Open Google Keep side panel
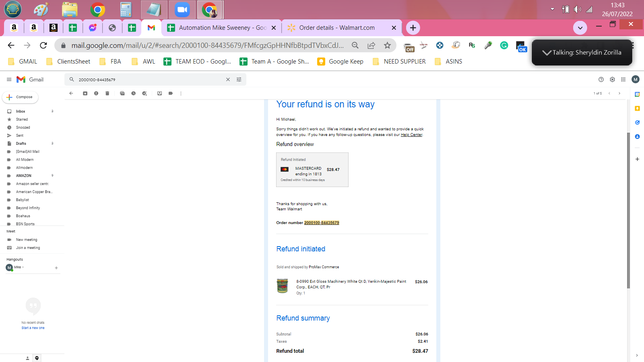 pyautogui.click(x=637, y=109)
